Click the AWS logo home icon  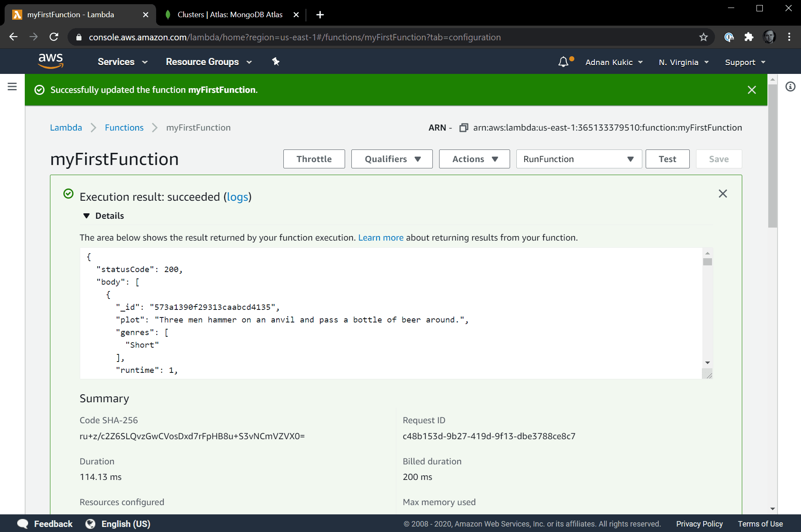click(x=50, y=61)
